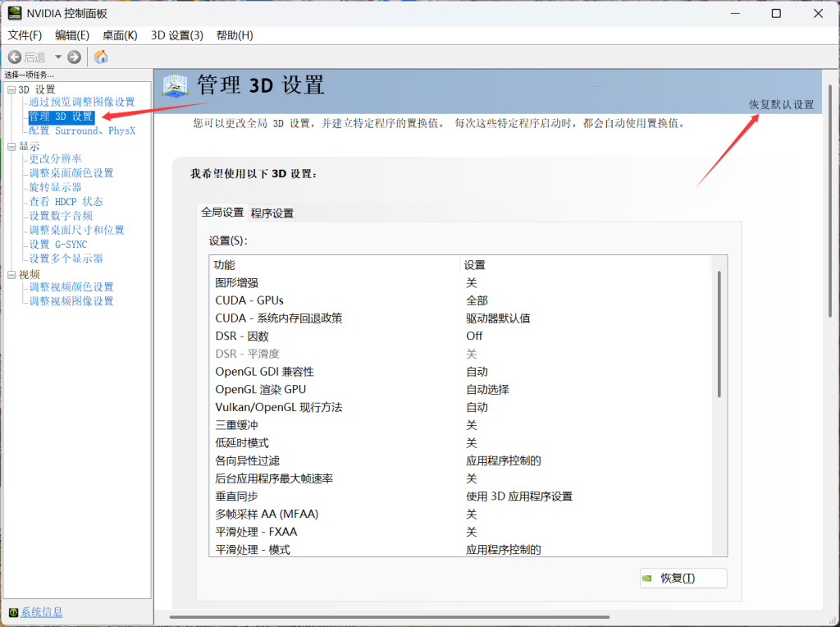Select 调整桌面尺寸和位置 in tree
840x627 pixels.
pos(76,230)
